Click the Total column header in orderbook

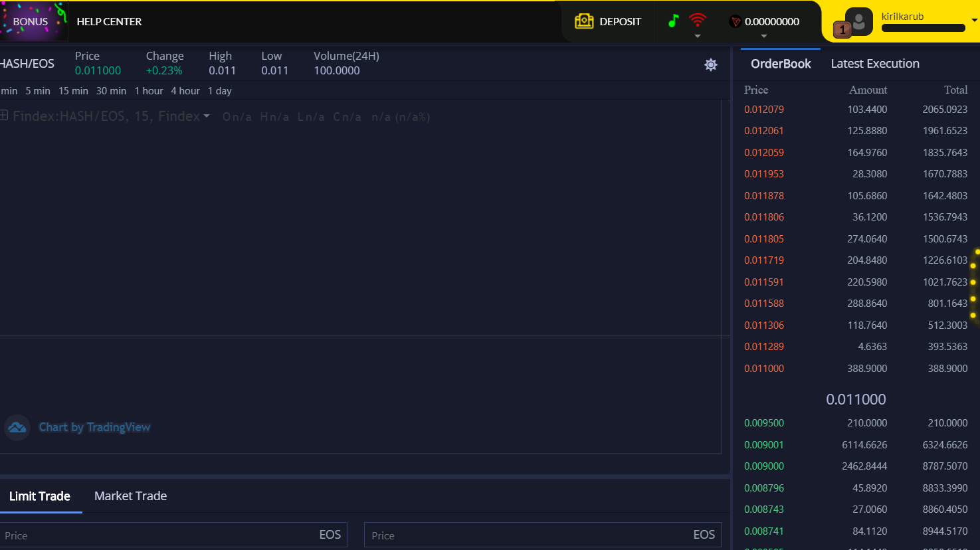pyautogui.click(x=955, y=90)
